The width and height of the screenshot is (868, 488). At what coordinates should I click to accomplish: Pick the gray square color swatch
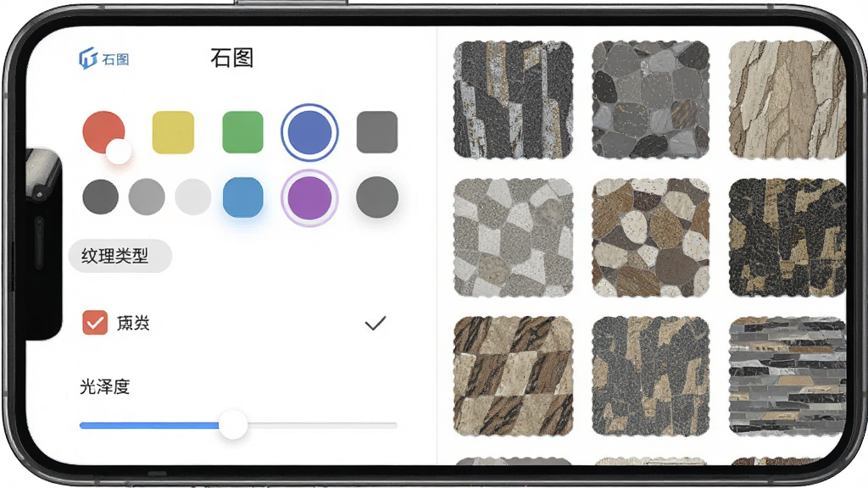[377, 132]
